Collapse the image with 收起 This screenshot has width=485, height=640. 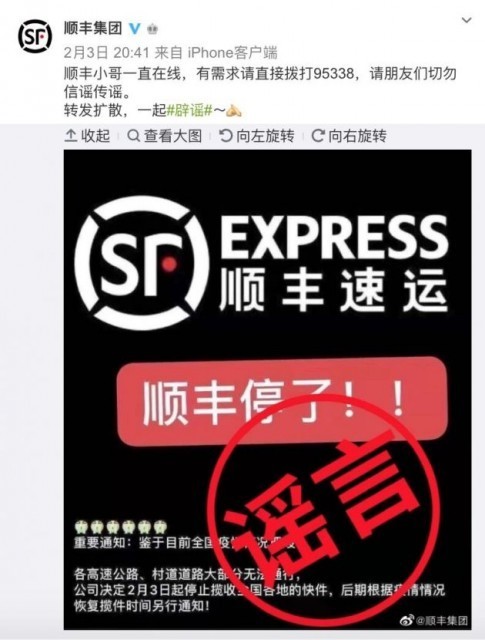[87, 136]
